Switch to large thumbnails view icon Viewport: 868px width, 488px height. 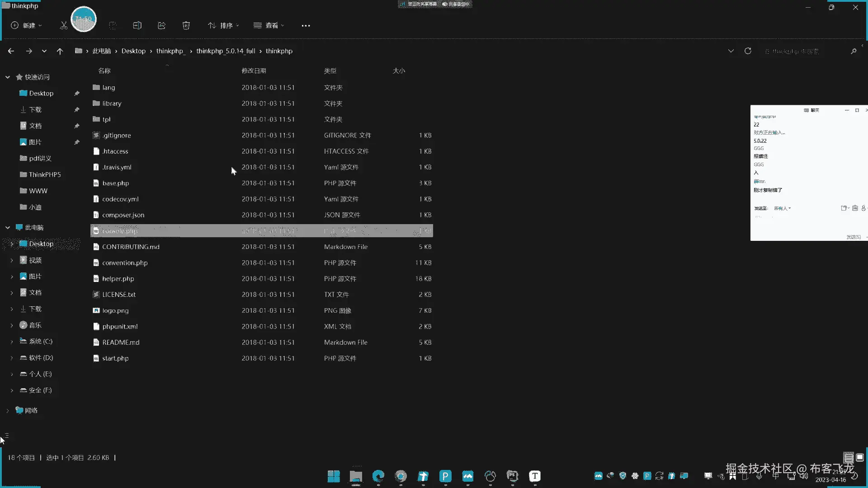[860, 457]
